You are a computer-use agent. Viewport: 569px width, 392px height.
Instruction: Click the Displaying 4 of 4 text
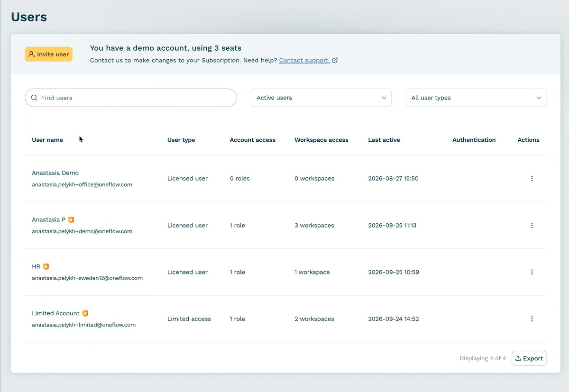483,358
